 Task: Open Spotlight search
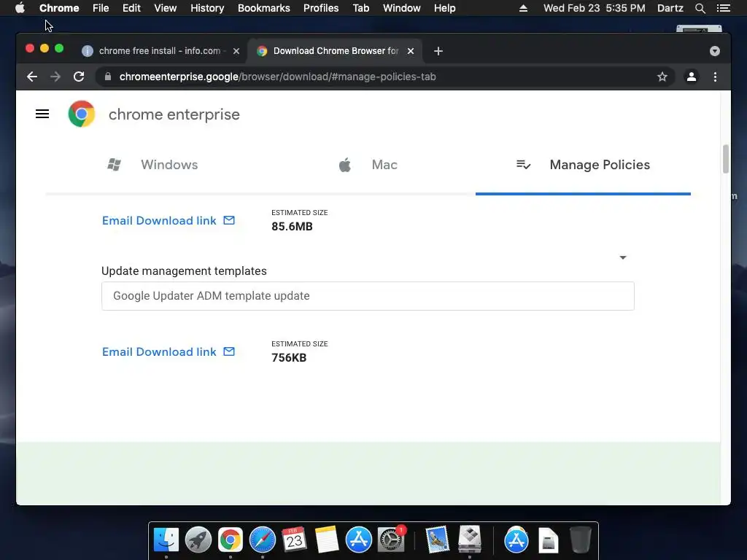tap(700, 8)
